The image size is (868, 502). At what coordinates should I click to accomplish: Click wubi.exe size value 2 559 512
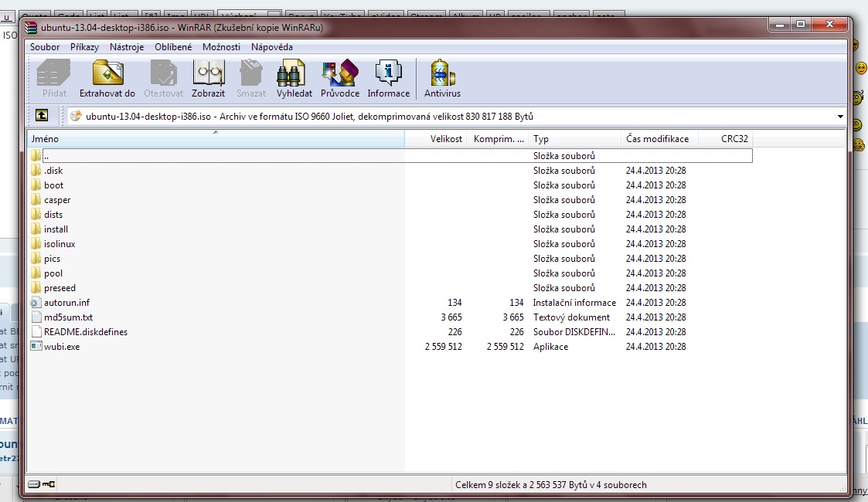(444, 347)
